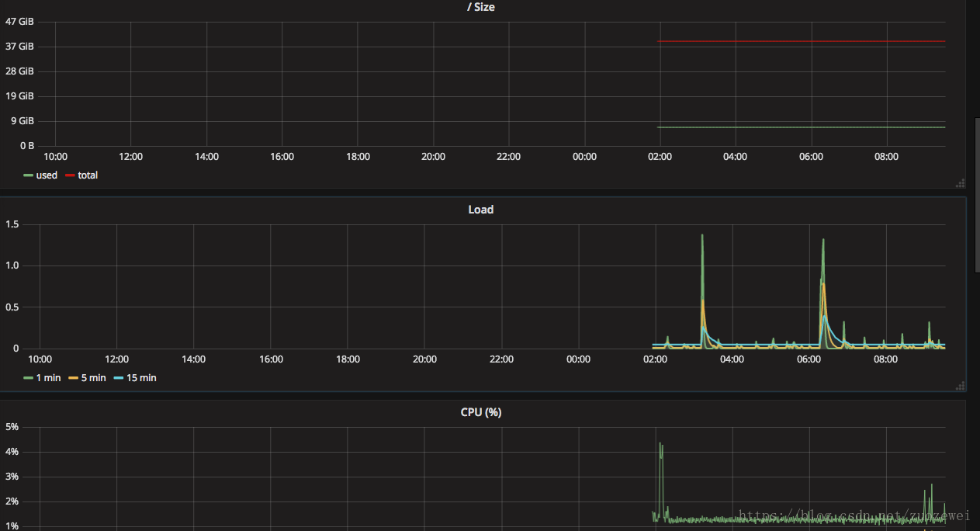The width and height of the screenshot is (980, 531).
Task: Click the '37 GiB' y-axis label
Action: point(19,47)
